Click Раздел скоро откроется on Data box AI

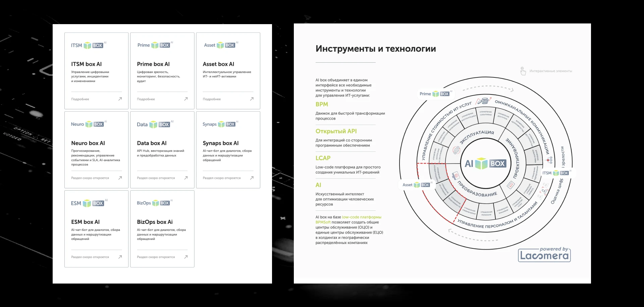[156, 178]
